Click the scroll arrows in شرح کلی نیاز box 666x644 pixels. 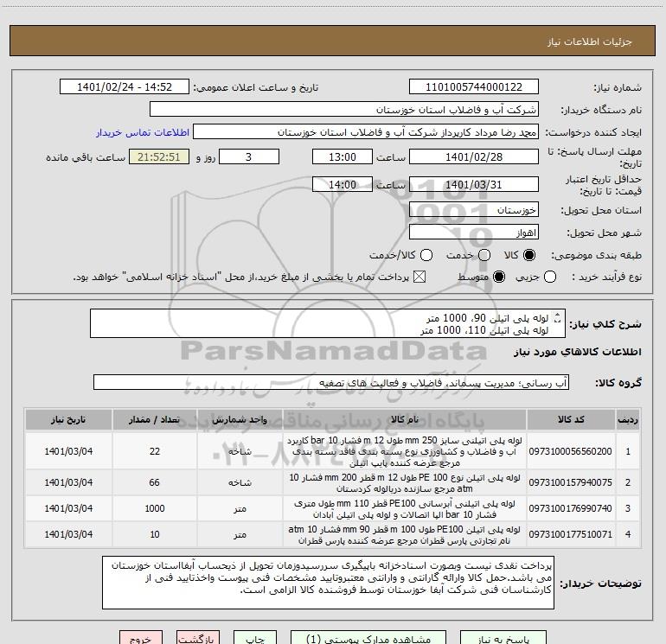coord(558,317)
